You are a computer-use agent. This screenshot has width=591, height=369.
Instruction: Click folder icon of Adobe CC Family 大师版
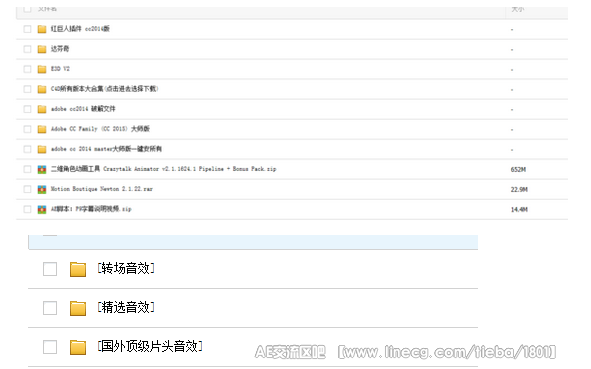point(42,129)
